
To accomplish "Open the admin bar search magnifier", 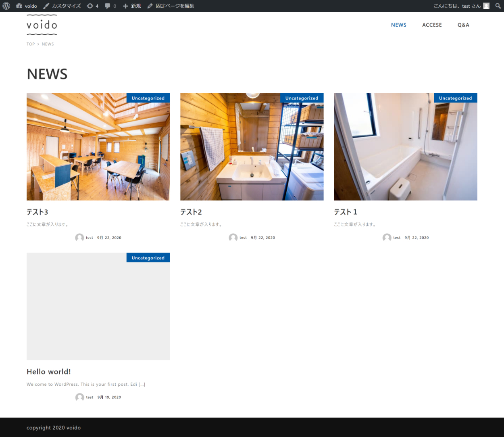I will (498, 6).
